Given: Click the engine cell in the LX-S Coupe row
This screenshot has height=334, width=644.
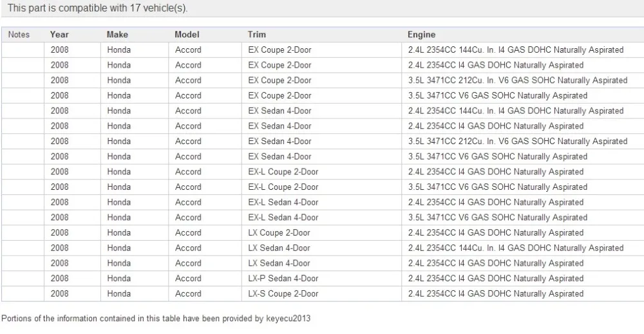Looking at the screenshot, I should point(523,293).
